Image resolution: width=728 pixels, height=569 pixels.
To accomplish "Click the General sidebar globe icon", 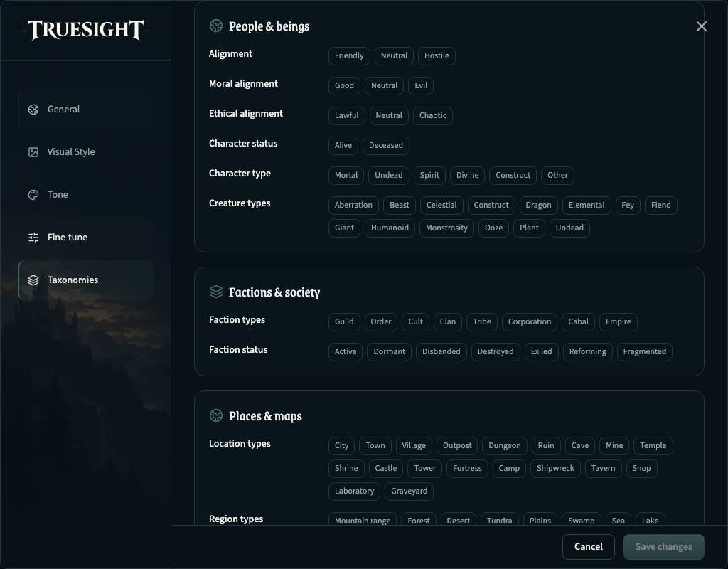I will point(33,109).
